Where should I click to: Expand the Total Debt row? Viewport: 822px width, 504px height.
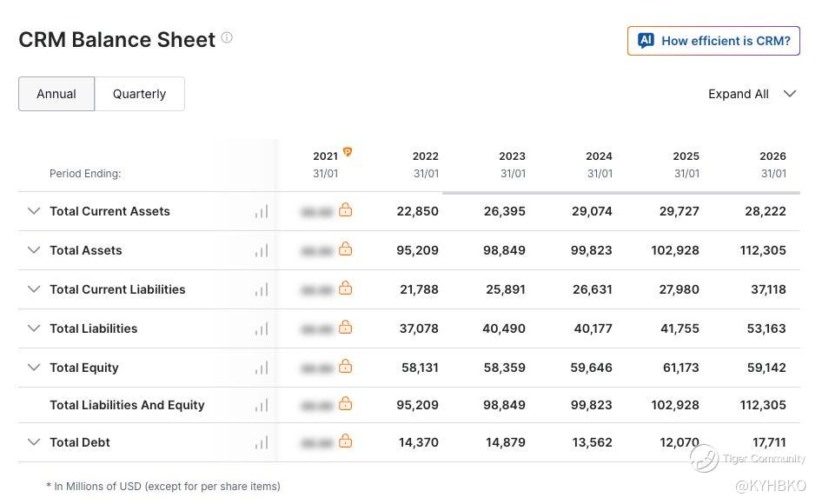pos(34,441)
